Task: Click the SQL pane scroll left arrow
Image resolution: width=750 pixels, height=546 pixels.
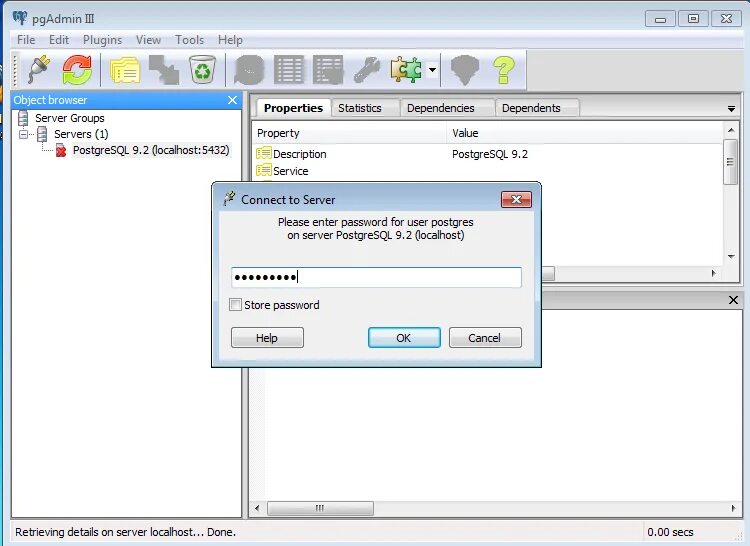Action: (257, 508)
